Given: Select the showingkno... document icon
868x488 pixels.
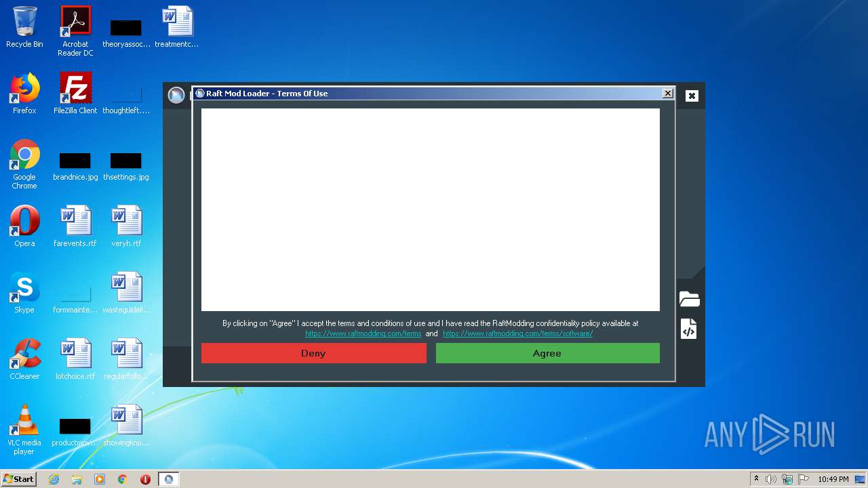Looking at the screenshot, I should pos(126,426).
